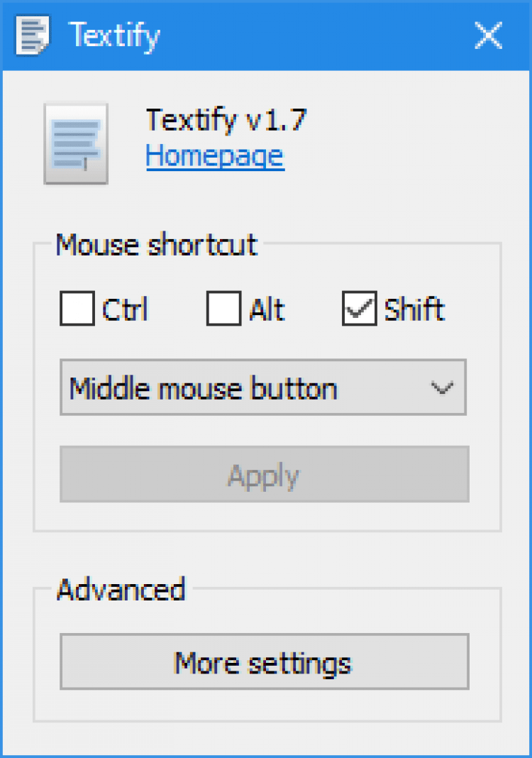Click the Textify title text in the title bar

(x=114, y=35)
